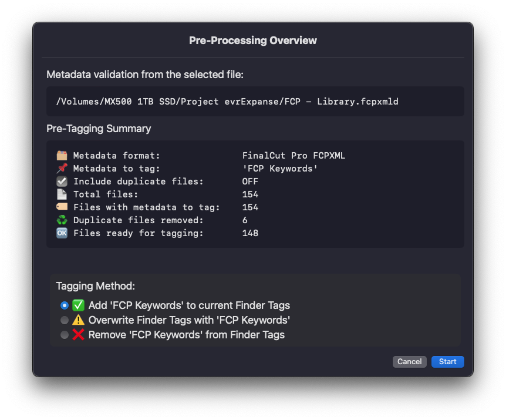Click the green checkmark icon in Tagging Method

tap(79, 305)
